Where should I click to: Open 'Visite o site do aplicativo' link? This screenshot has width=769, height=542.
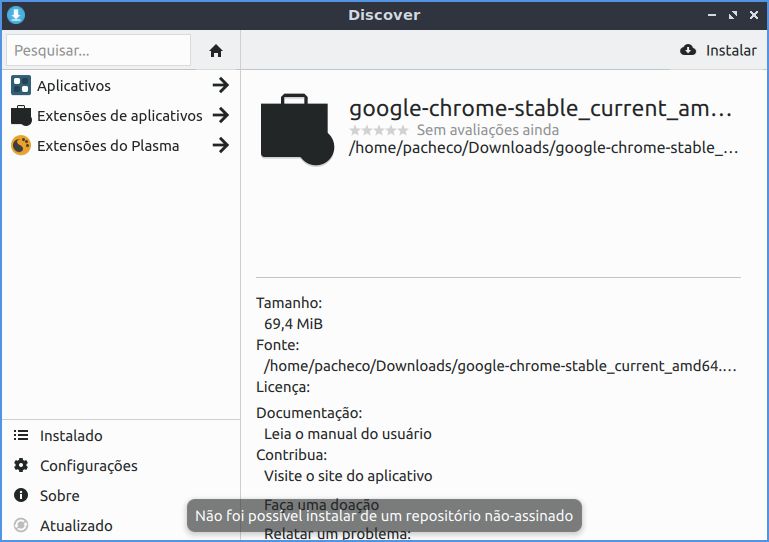[x=348, y=476]
